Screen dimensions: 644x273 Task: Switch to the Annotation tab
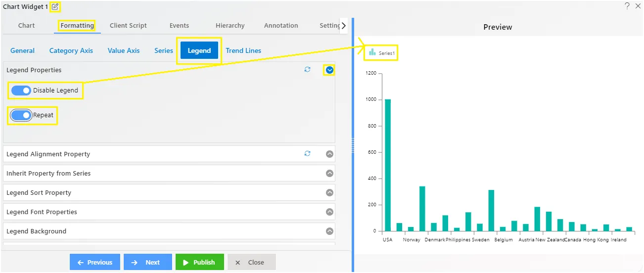(281, 26)
